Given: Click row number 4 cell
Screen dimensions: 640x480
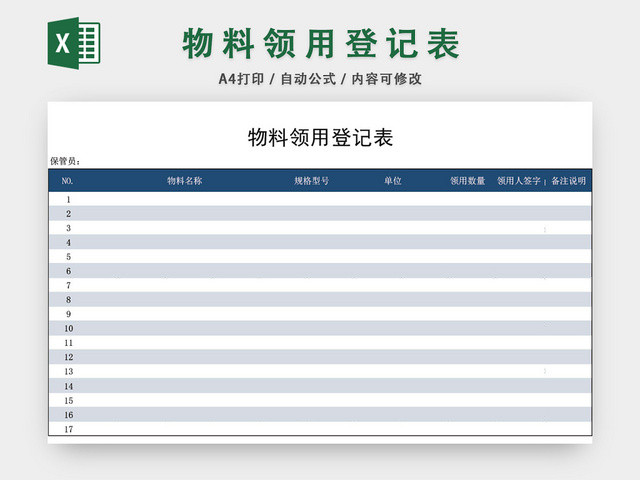Looking at the screenshot, I should 68,242.
